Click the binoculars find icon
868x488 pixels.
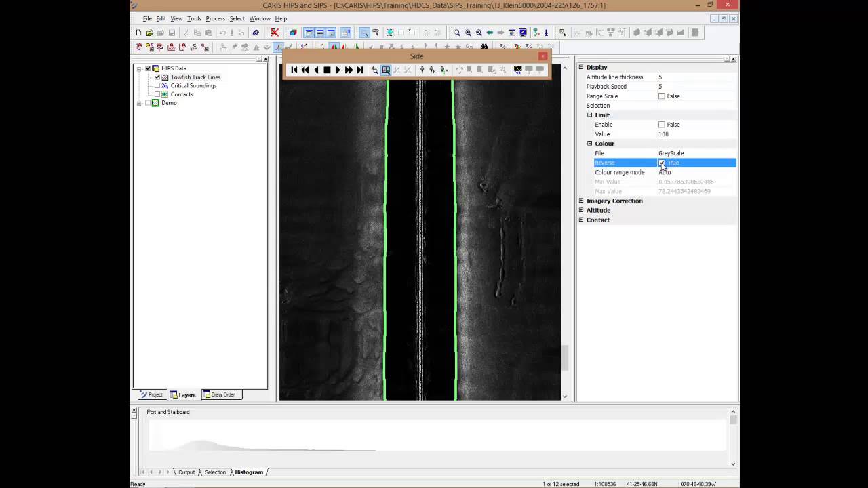(x=484, y=47)
